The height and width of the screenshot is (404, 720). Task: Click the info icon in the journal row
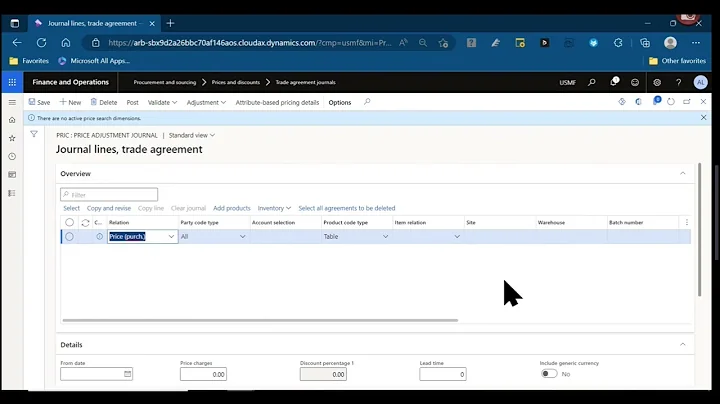pos(99,236)
